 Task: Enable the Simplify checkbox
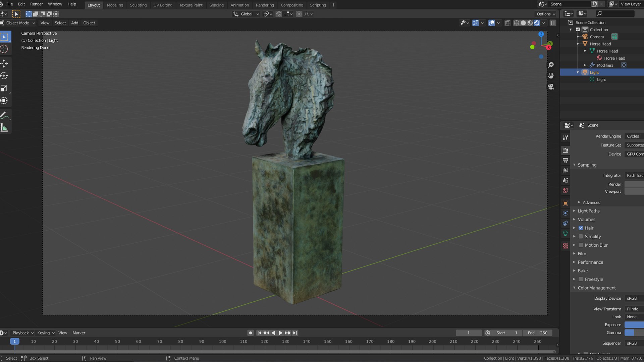(581, 237)
